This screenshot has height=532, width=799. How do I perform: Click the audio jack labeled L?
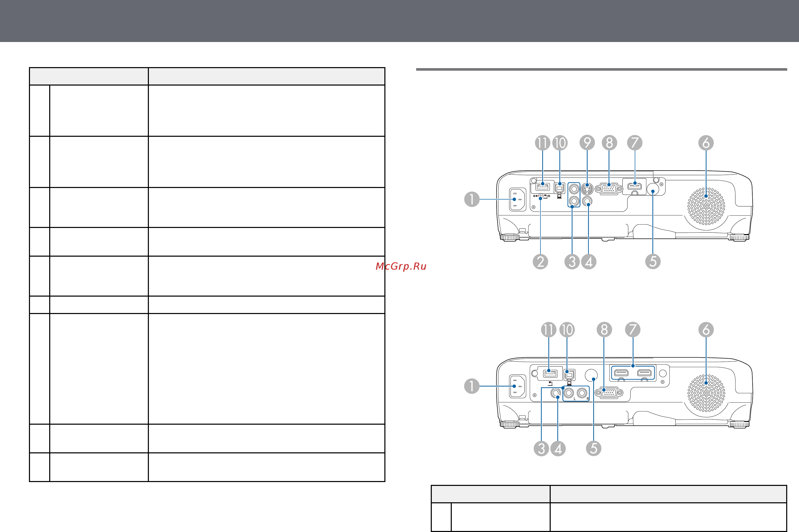569,393
